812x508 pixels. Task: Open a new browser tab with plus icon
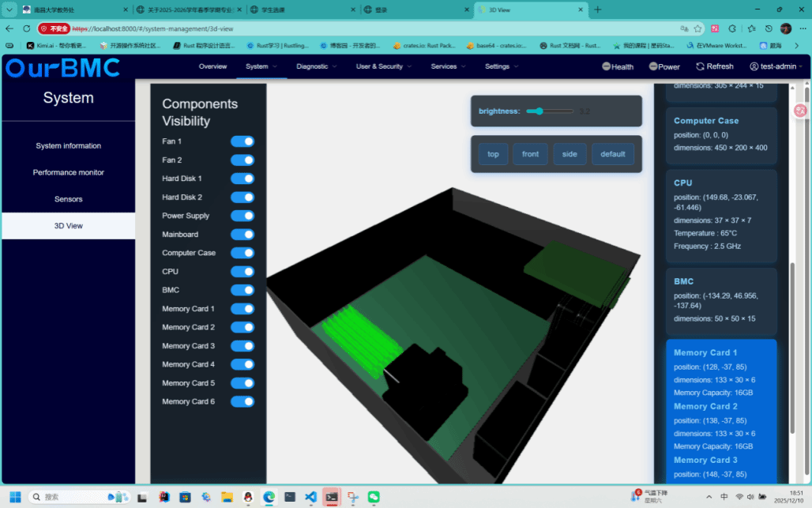tap(597, 9)
